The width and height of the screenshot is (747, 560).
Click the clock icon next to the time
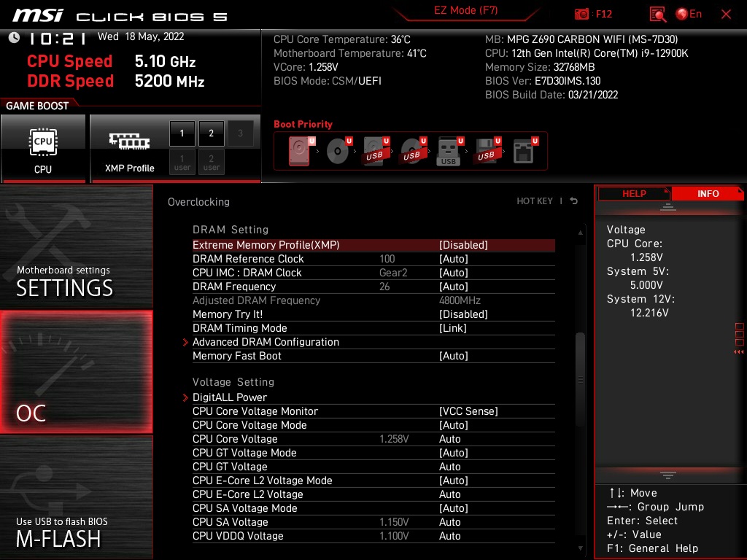pos(15,38)
